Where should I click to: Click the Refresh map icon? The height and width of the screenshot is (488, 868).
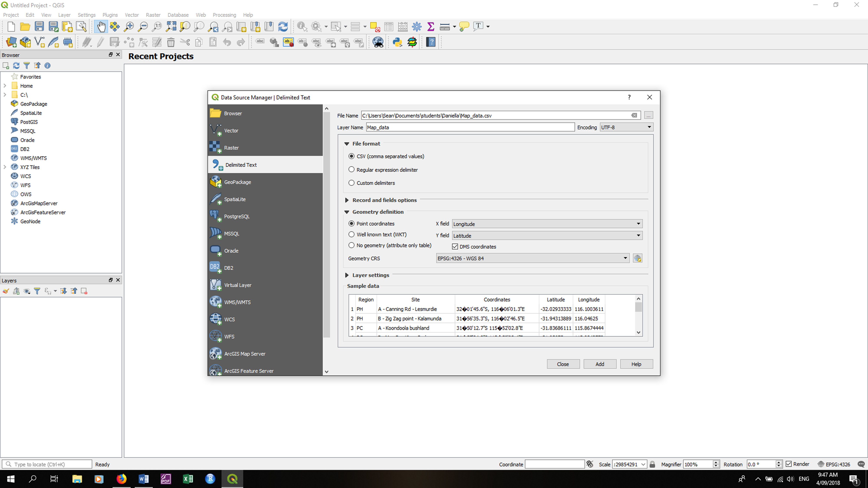pos(283,26)
